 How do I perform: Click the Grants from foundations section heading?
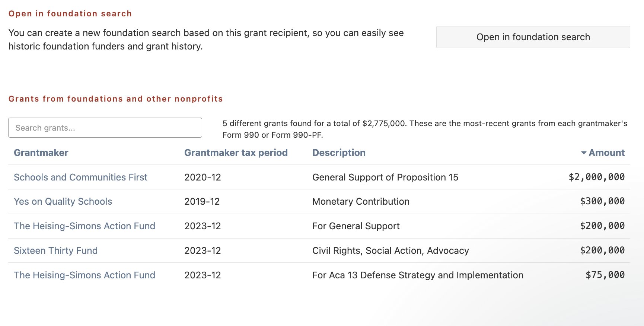coord(115,99)
